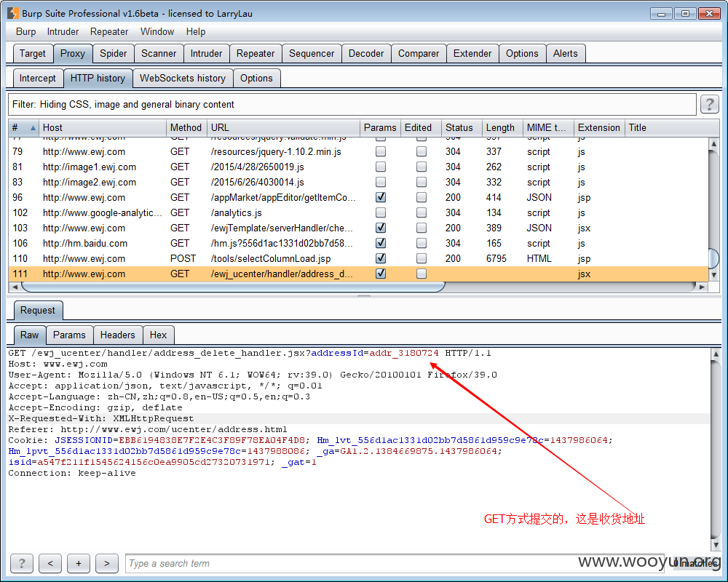Toggle Params checkbox for row 96

381,197
